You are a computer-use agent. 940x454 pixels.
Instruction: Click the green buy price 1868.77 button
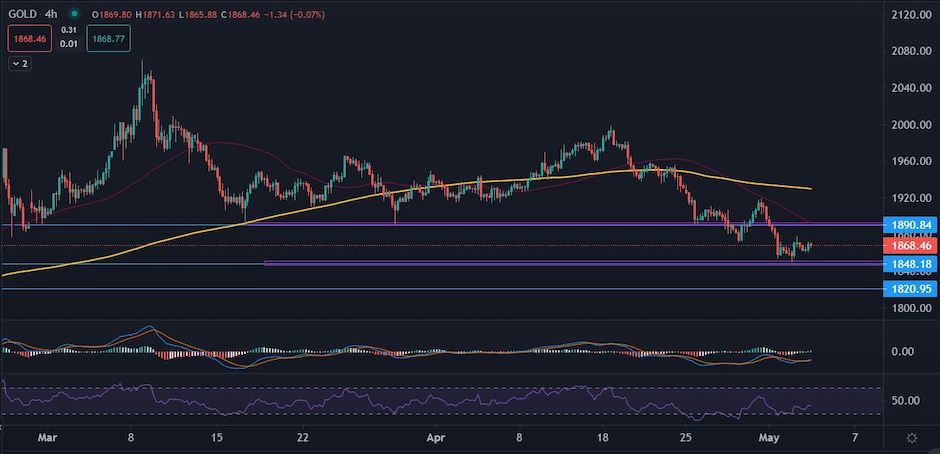coord(109,38)
